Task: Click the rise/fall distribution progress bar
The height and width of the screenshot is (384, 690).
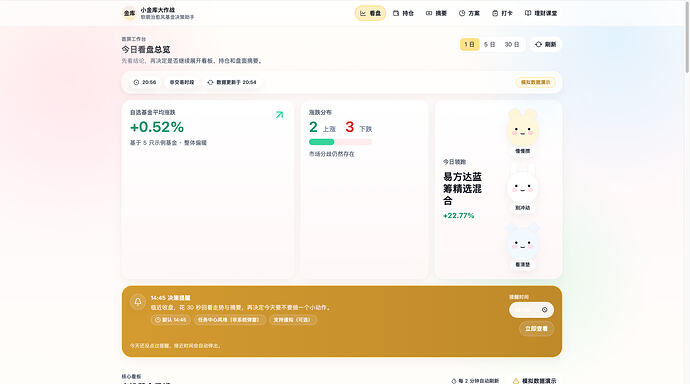Action: coord(340,142)
